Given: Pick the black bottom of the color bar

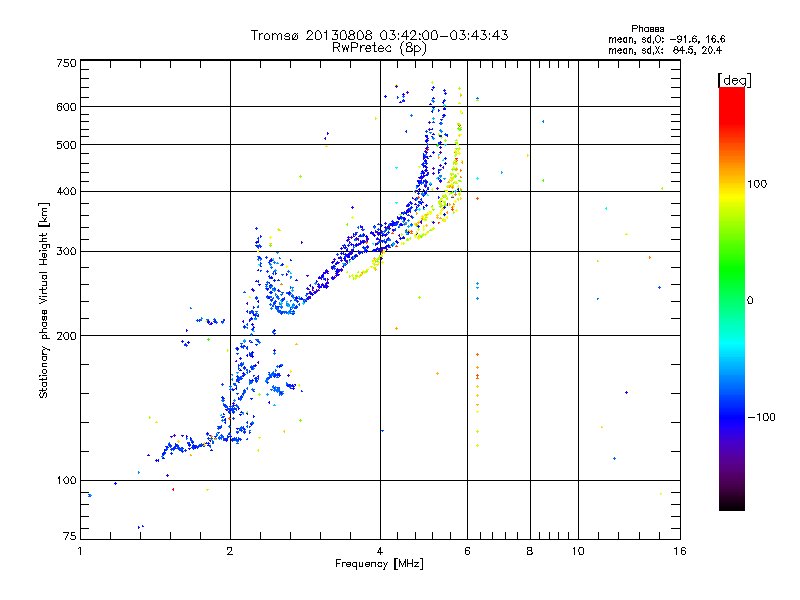Looking at the screenshot, I should pyautogui.click(x=732, y=503).
